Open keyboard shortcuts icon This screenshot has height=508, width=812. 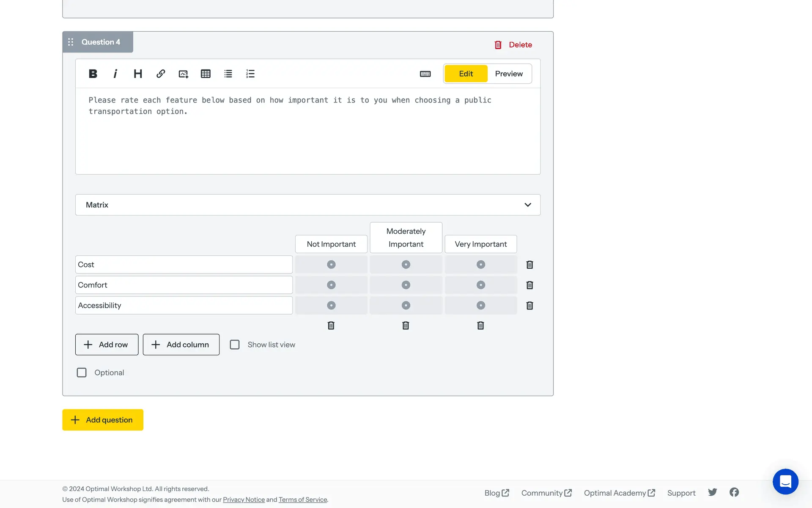coord(425,74)
